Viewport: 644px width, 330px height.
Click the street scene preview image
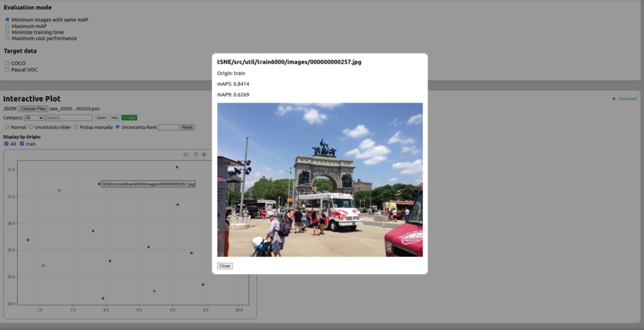(319, 179)
